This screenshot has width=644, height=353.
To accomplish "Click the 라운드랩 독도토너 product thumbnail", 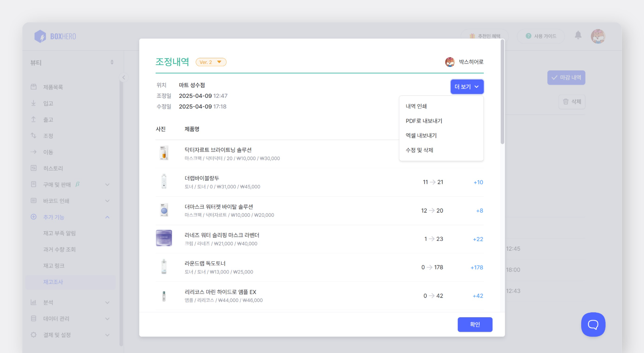I will [164, 267].
